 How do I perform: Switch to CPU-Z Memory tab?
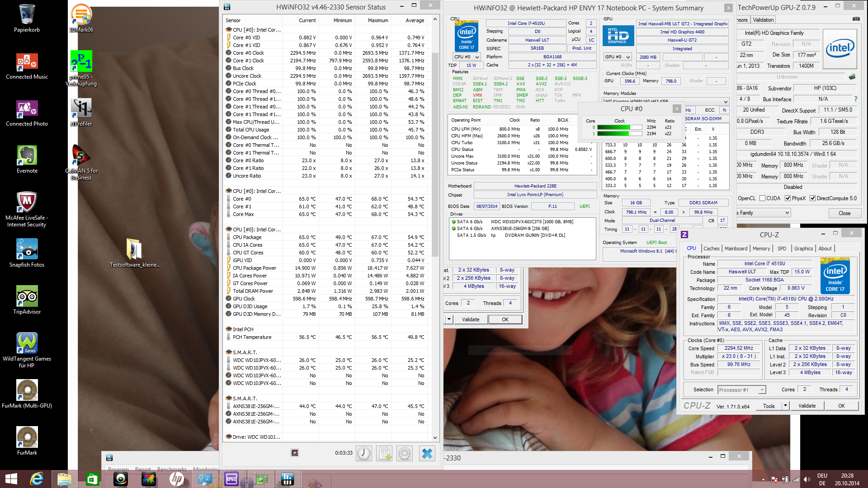click(x=761, y=249)
